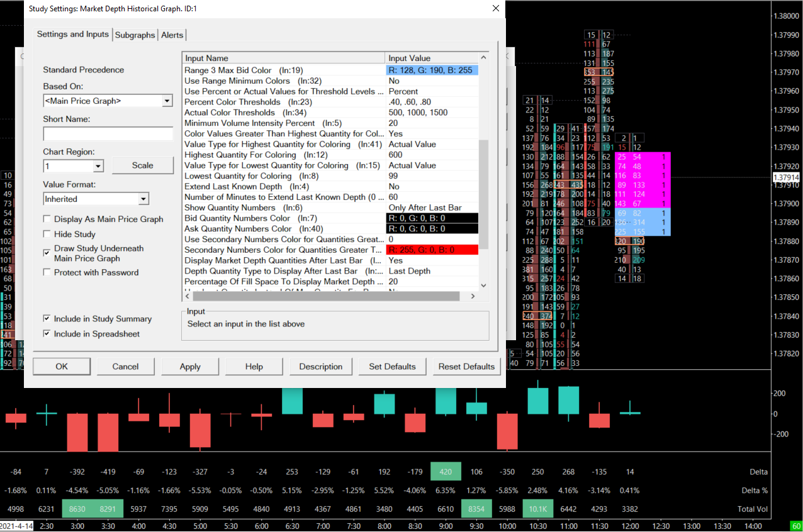Open the Chart Region dropdown
Image resolution: width=803 pixels, height=532 pixels.
pos(98,166)
